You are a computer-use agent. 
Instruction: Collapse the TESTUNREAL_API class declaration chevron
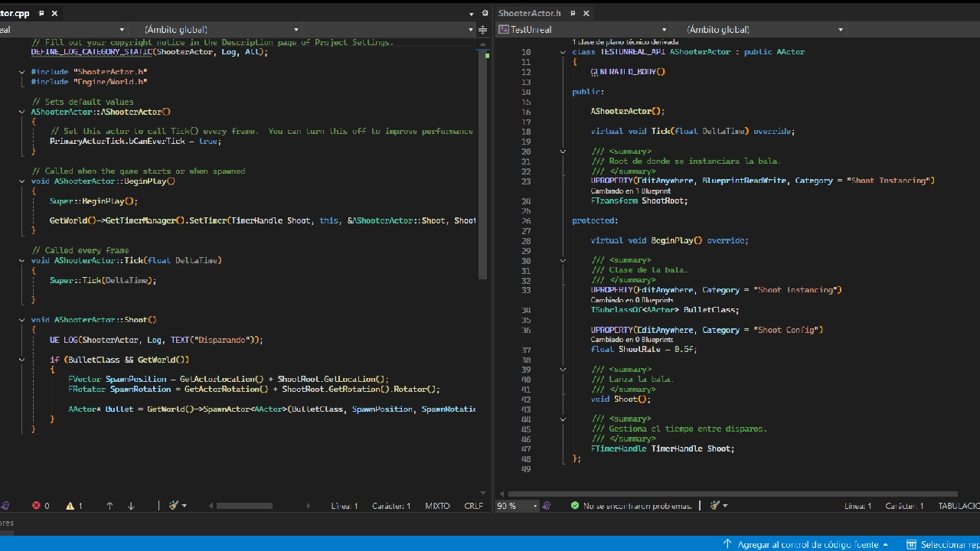click(x=563, y=51)
